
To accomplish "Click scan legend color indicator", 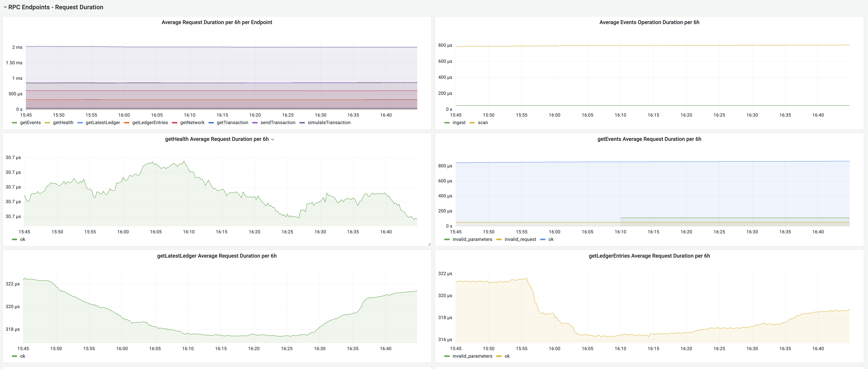I will click(x=472, y=123).
